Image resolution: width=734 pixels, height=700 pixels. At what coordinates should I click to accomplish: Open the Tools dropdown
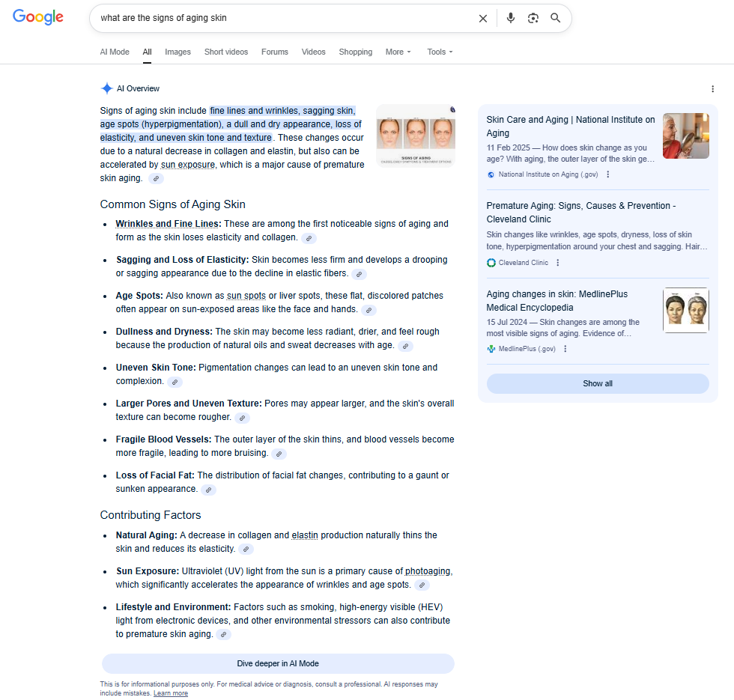(440, 52)
